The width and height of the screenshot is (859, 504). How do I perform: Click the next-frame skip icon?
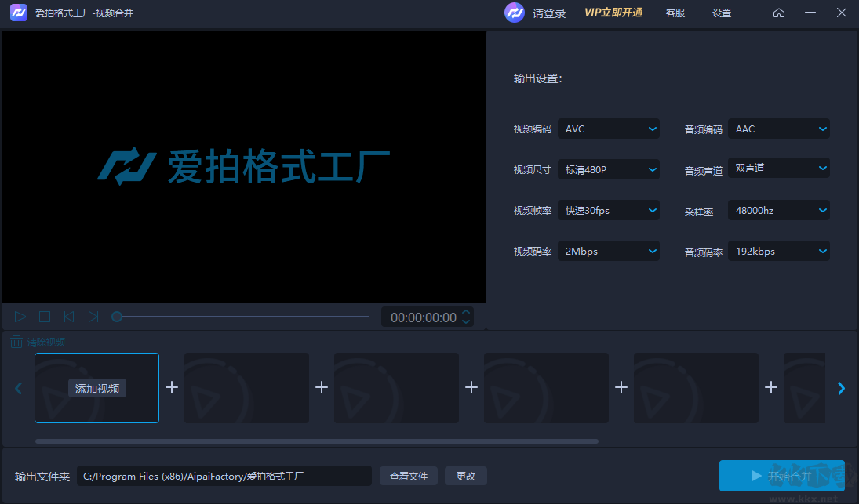pyautogui.click(x=93, y=316)
